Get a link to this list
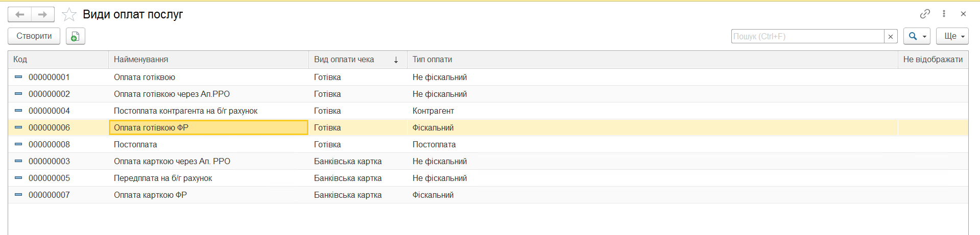This screenshot has height=235, width=980. (925, 14)
